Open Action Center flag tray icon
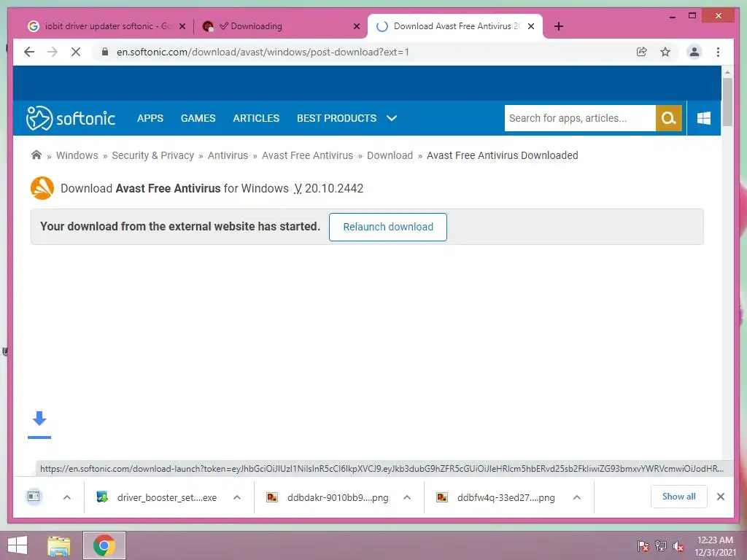 pos(643,545)
